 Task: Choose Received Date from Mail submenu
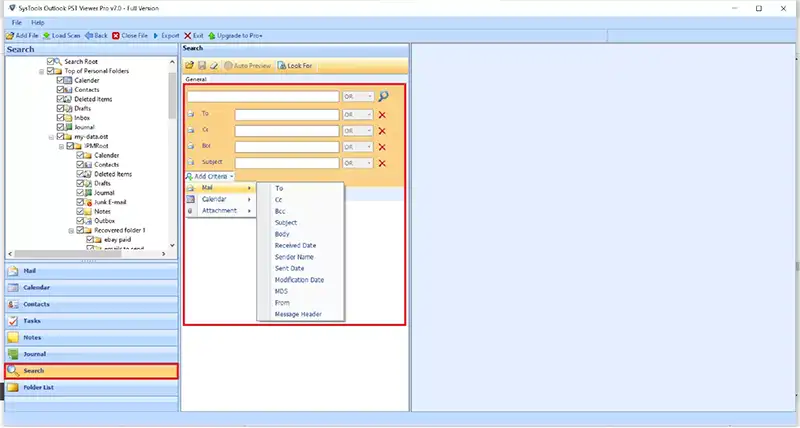click(295, 245)
